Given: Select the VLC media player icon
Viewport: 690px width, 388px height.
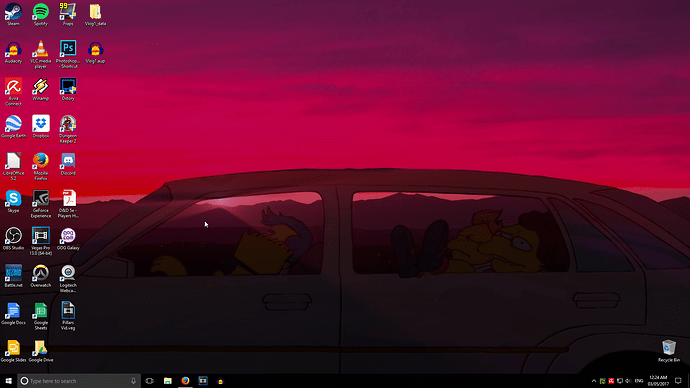Looking at the screenshot, I should (x=40, y=55).
